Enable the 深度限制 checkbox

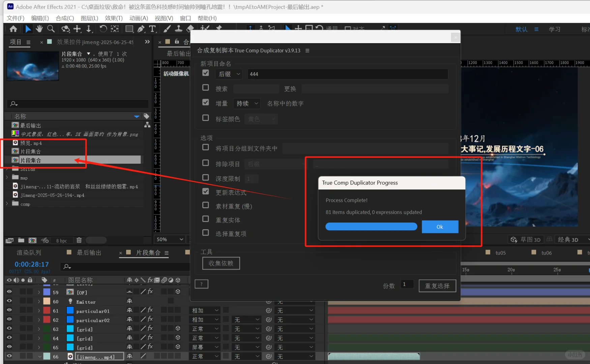[x=205, y=178]
